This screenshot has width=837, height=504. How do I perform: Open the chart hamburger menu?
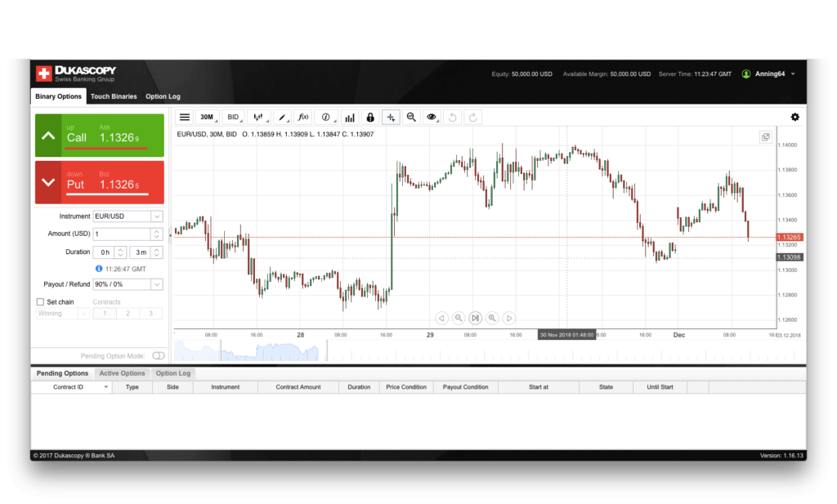click(185, 118)
